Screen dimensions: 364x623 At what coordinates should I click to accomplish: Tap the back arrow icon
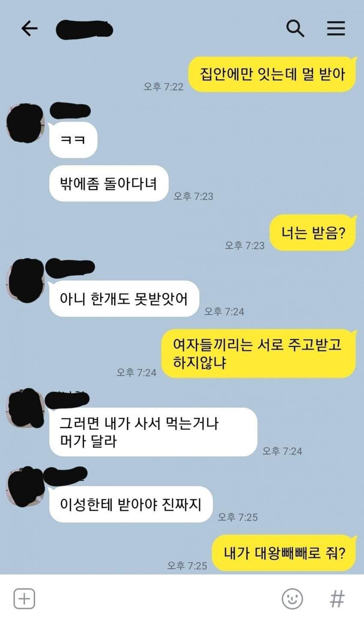click(x=29, y=28)
